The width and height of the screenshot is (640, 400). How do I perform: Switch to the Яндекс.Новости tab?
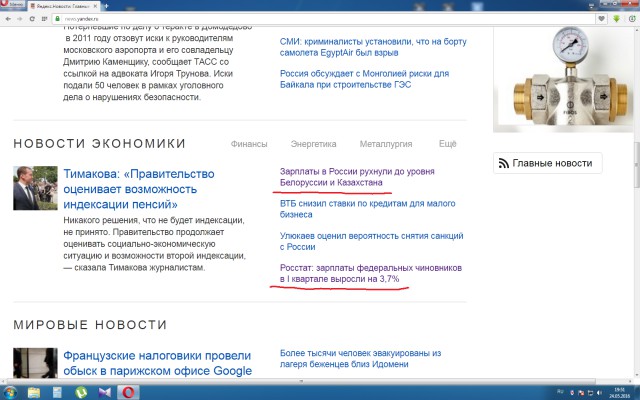point(64,6)
